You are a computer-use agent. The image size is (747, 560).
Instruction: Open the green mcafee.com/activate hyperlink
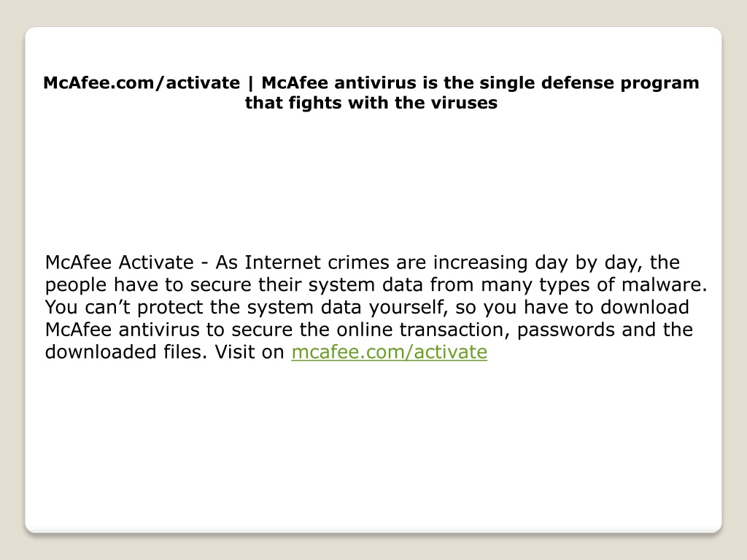[x=390, y=352]
